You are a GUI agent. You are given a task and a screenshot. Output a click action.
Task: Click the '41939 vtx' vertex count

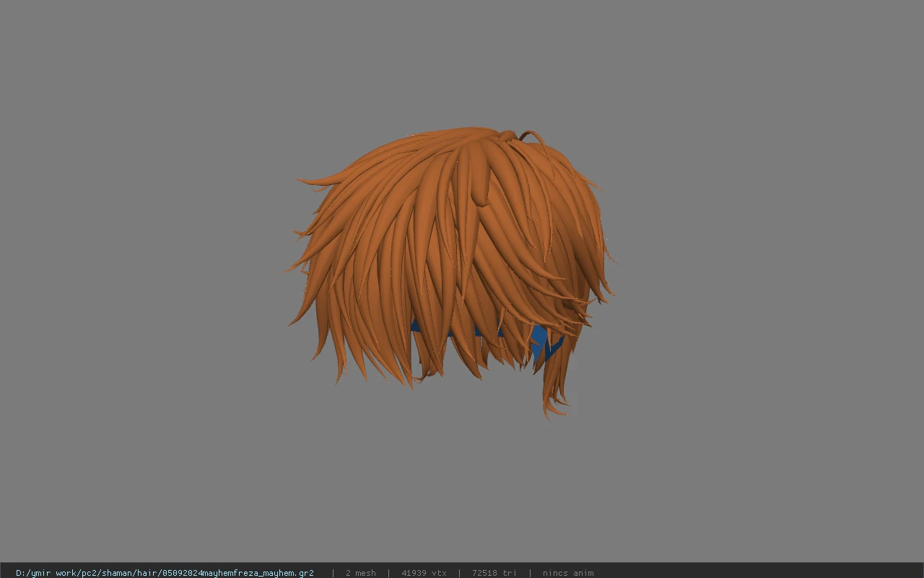pos(424,573)
